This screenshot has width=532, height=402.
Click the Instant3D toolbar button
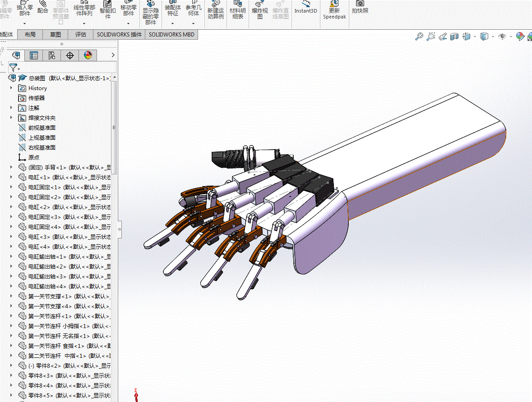coord(305,8)
